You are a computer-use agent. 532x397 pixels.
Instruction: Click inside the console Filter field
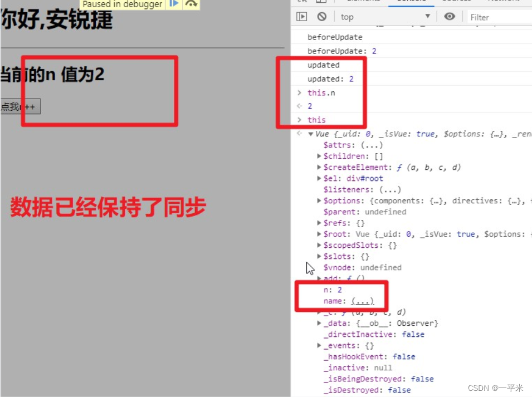(x=490, y=17)
